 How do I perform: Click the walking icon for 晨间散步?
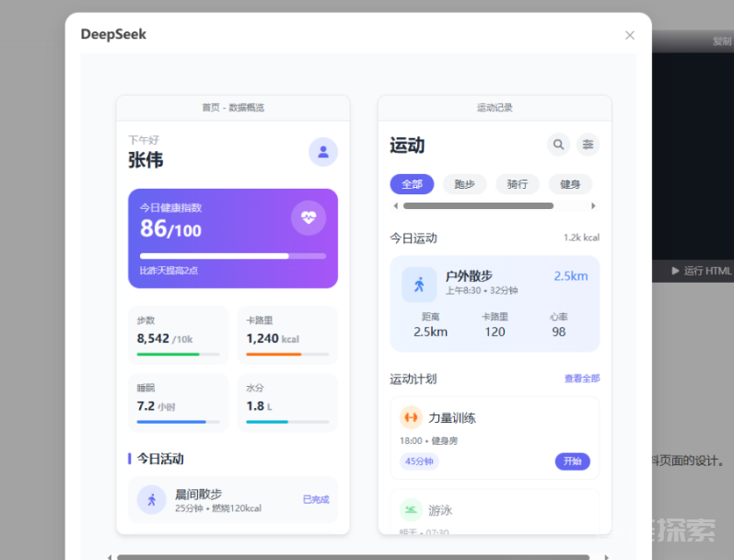tap(151, 499)
